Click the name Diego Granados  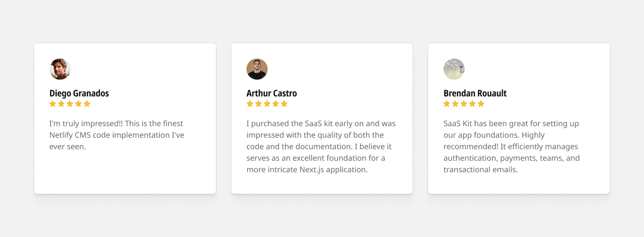coord(79,93)
